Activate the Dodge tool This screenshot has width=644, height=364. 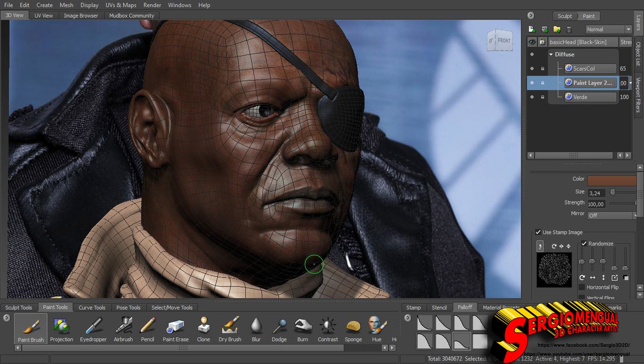click(x=279, y=329)
